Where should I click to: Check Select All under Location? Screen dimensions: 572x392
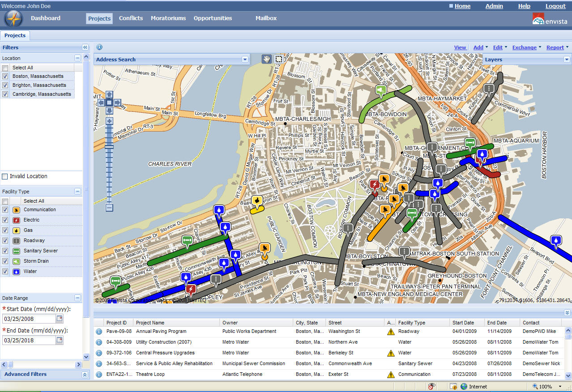[5, 68]
